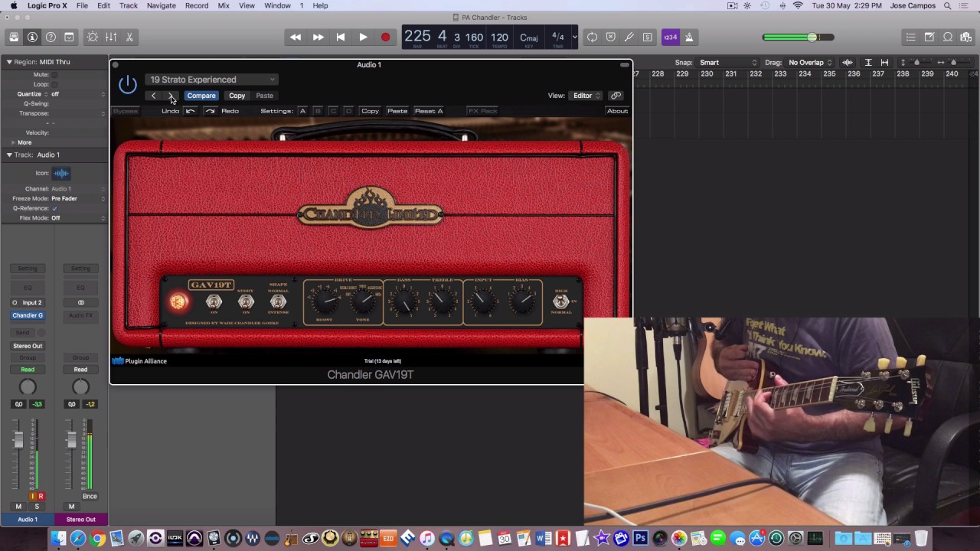Viewport: 980px width, 551px height.
Task: Click the amp Drive Boost knob
Action: tap(324, 302)
